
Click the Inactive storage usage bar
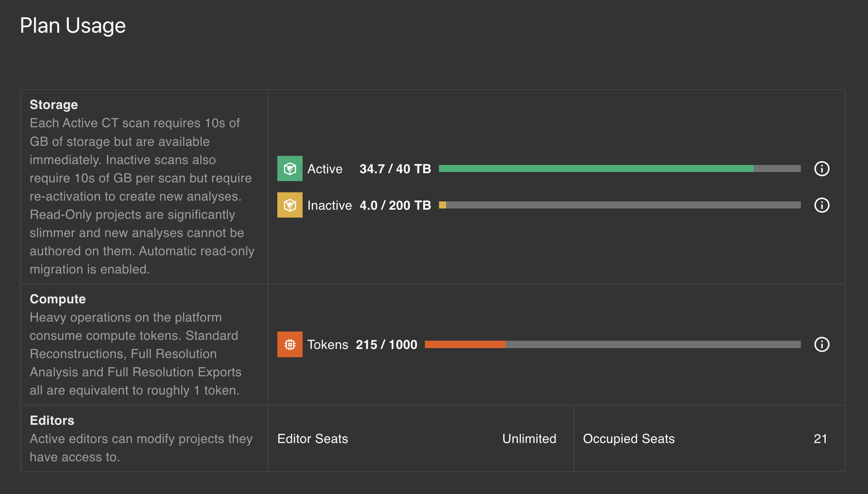620,205
